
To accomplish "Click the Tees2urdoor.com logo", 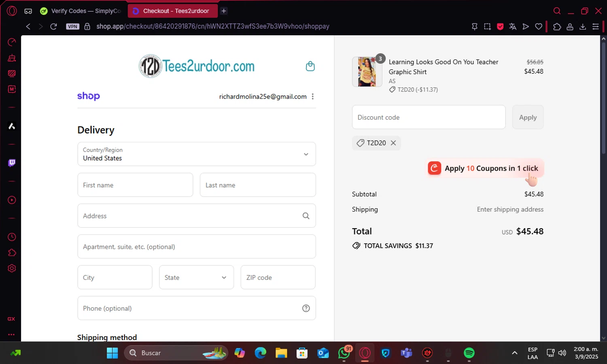I will point(197,66).
